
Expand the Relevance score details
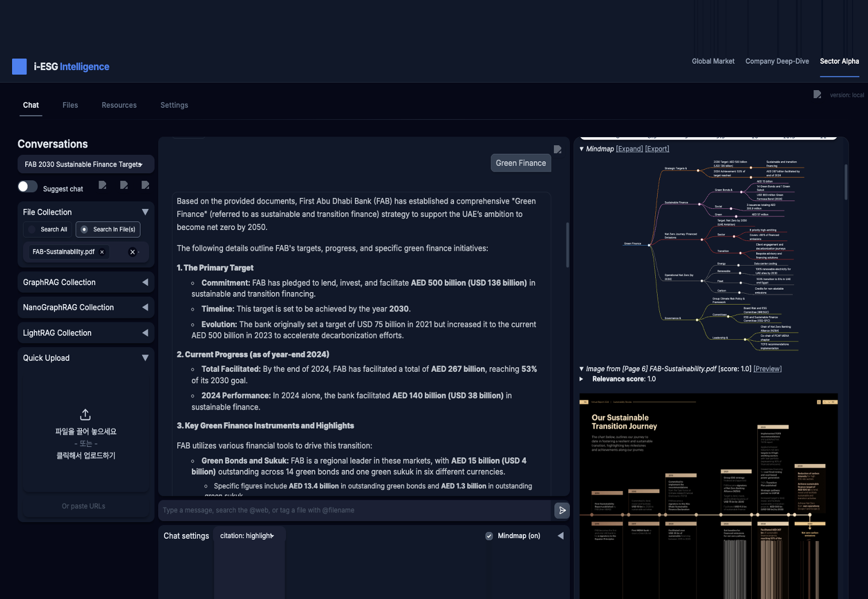[x=582, y=379]
